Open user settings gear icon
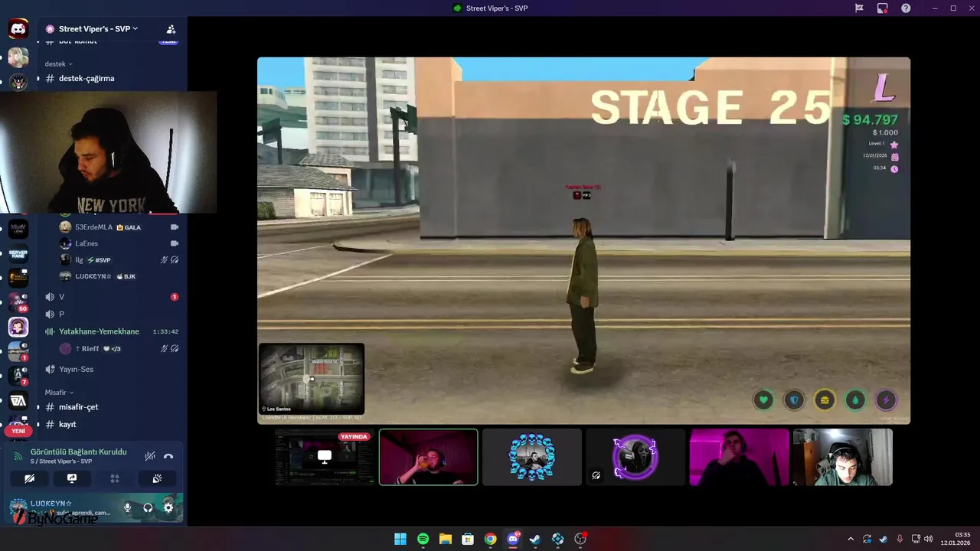This screenshot has height=551, width=980. (168, 507)
